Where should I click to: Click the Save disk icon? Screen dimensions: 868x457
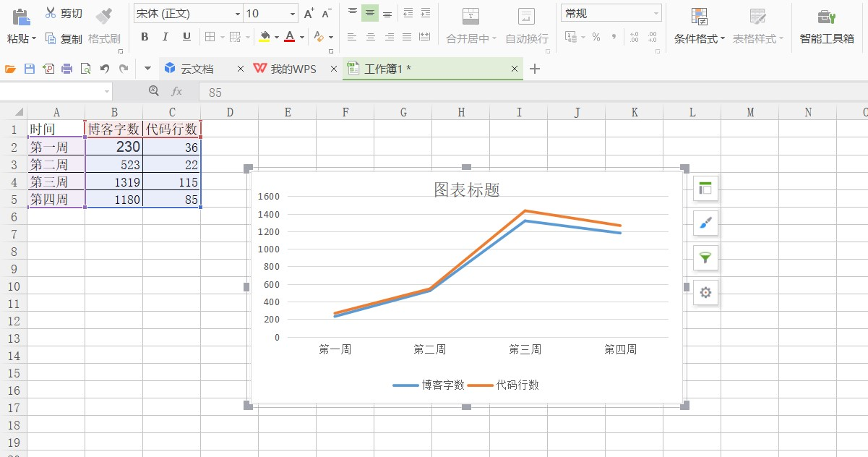coord(30,69)
